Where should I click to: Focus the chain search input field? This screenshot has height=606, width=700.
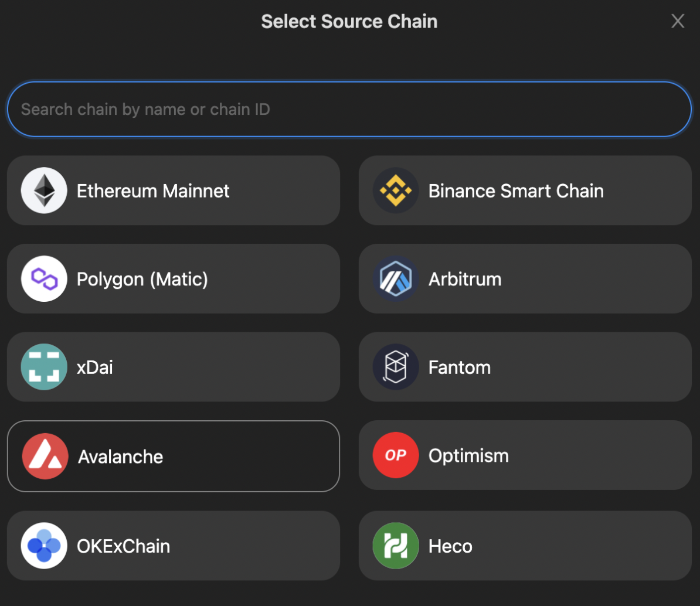(349, 109)
